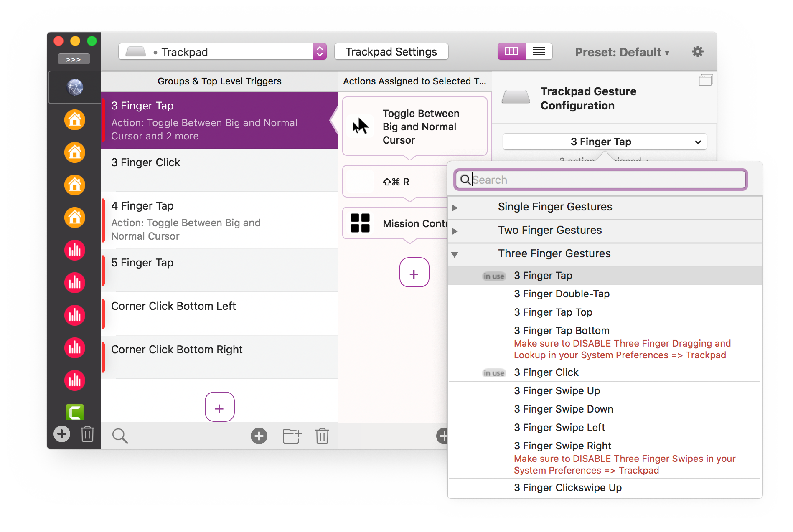The width and height of the screenshot is (793, 532).
Task: Expand the sidebar with the >>> control
Action: (74, 58)
